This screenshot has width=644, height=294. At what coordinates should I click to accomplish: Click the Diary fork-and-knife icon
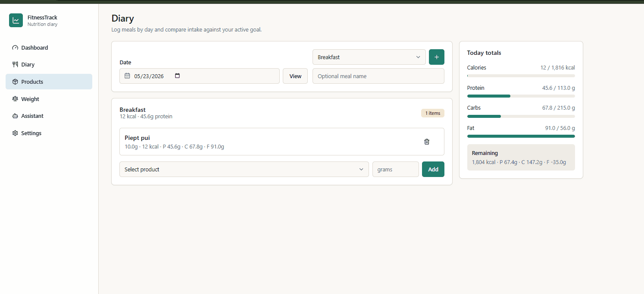tap(15, 65)
